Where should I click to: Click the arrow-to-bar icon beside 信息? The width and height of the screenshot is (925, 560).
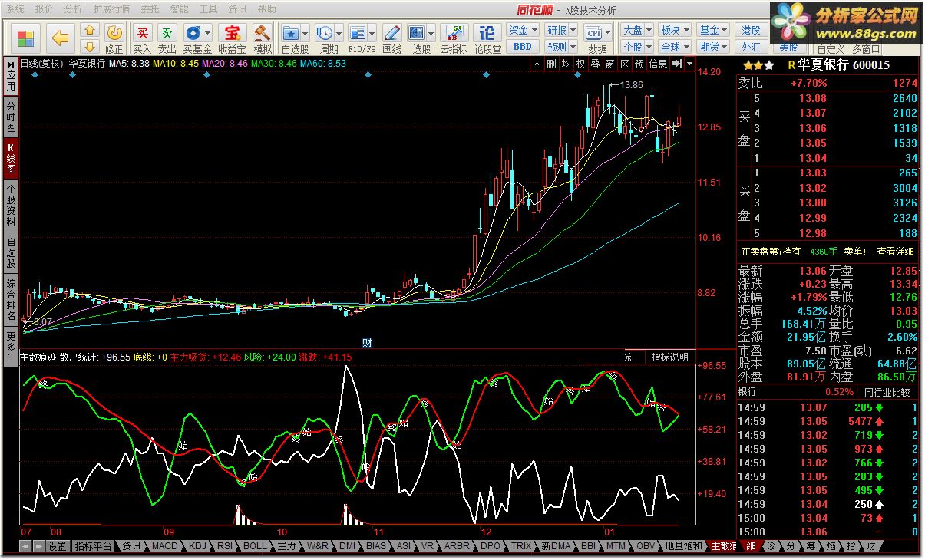coord(677,64)
